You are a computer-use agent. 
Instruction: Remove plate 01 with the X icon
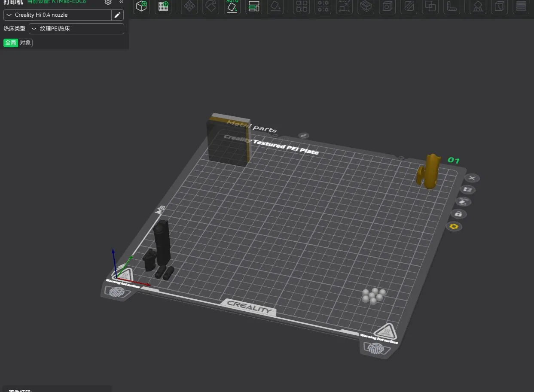pyautogui.click(x=472, y=178)
